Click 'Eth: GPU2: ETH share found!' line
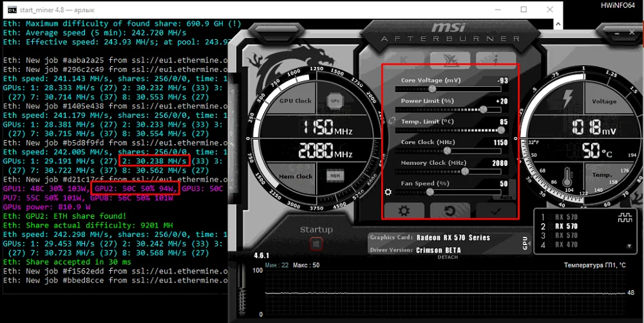Viewport: 644px width, 323px height. tap(65, 216)
